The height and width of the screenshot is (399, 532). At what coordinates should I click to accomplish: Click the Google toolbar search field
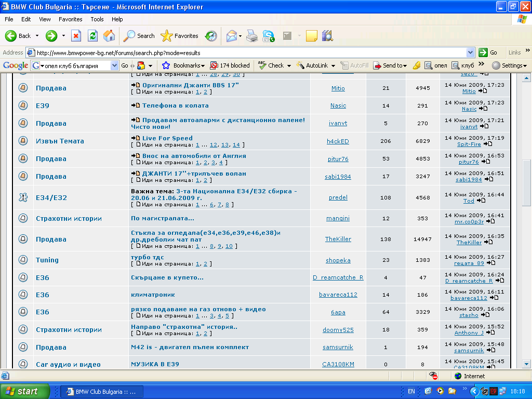75,65
